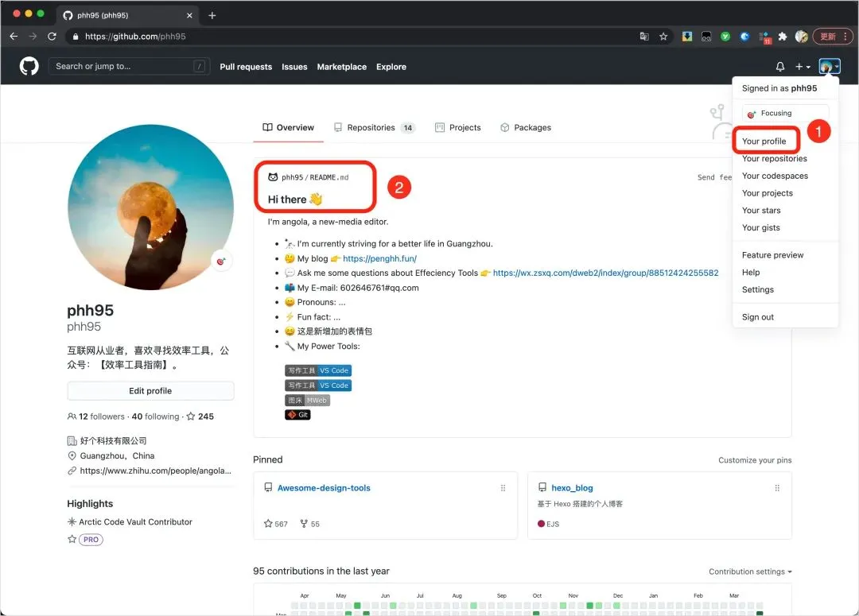This screenshot has width=859, height=616.
Task: Expand the Contribution settings dropdown
Action: point(750,571)
